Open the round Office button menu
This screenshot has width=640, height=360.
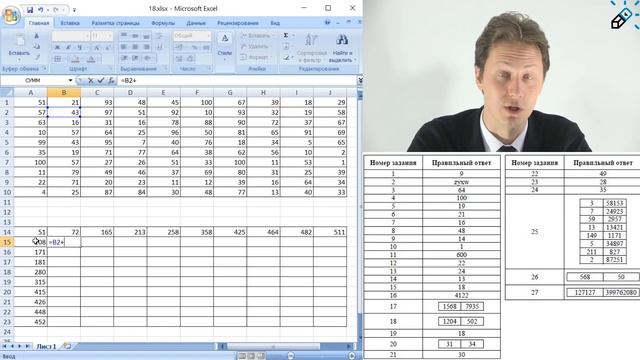click(11, 15)
